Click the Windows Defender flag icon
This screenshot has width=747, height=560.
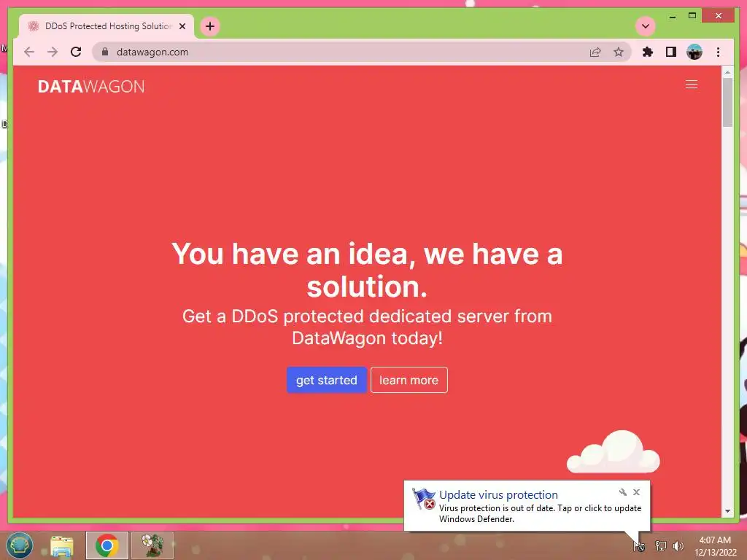pos(424,499)
